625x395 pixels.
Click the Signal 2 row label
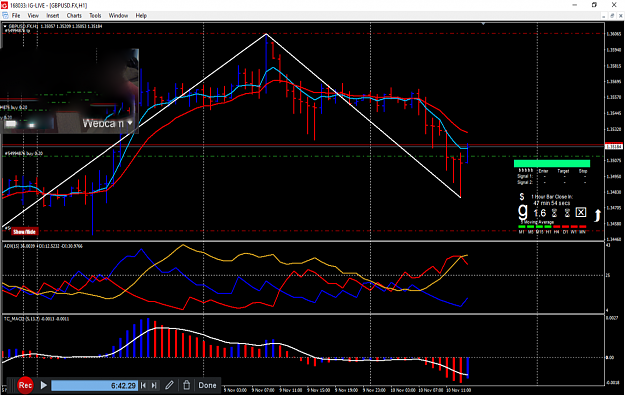(525, 182)
